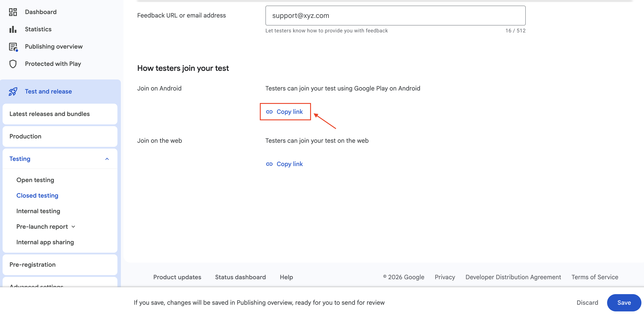
Task: Discard the unsaved changes
Action: (587, 303)
